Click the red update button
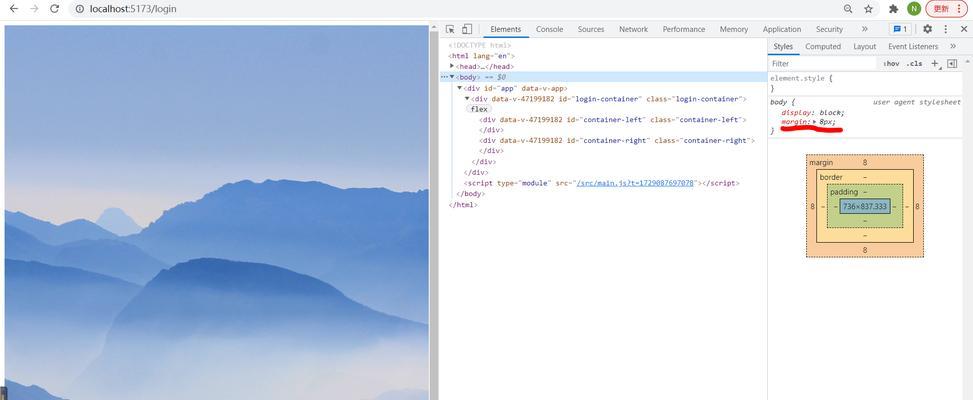Image resolution: width=973 pixels, height=400 pixels. (946, 9)
